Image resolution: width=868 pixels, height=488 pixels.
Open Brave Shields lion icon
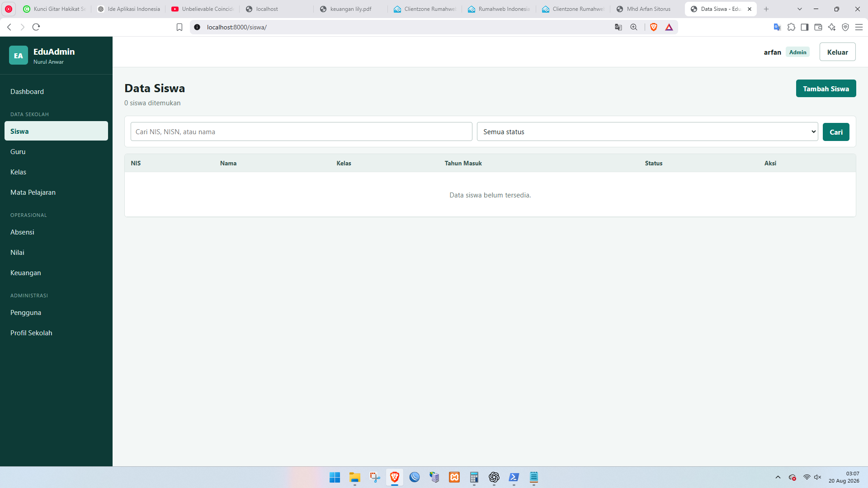click(x=654, y=27)
